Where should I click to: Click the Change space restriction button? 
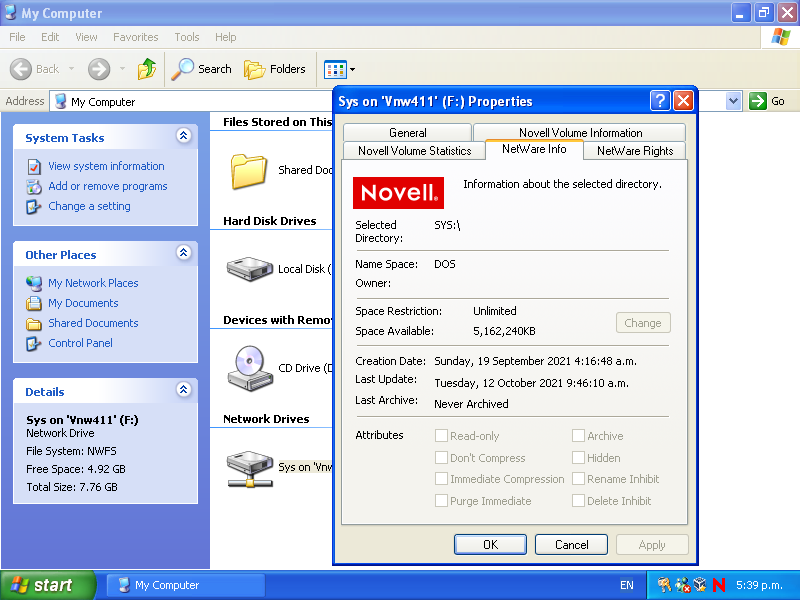point(643,322)
